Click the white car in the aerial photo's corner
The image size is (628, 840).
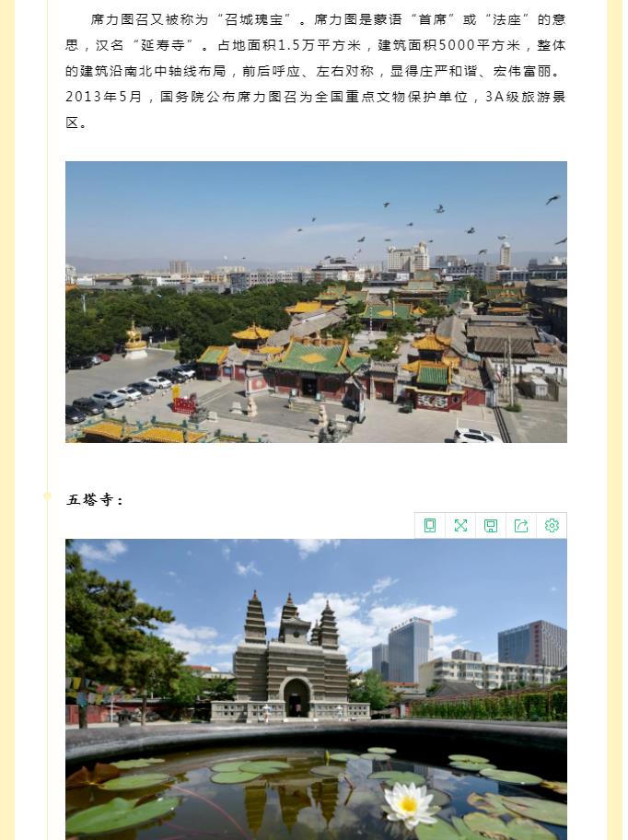(x=476, y=436)
